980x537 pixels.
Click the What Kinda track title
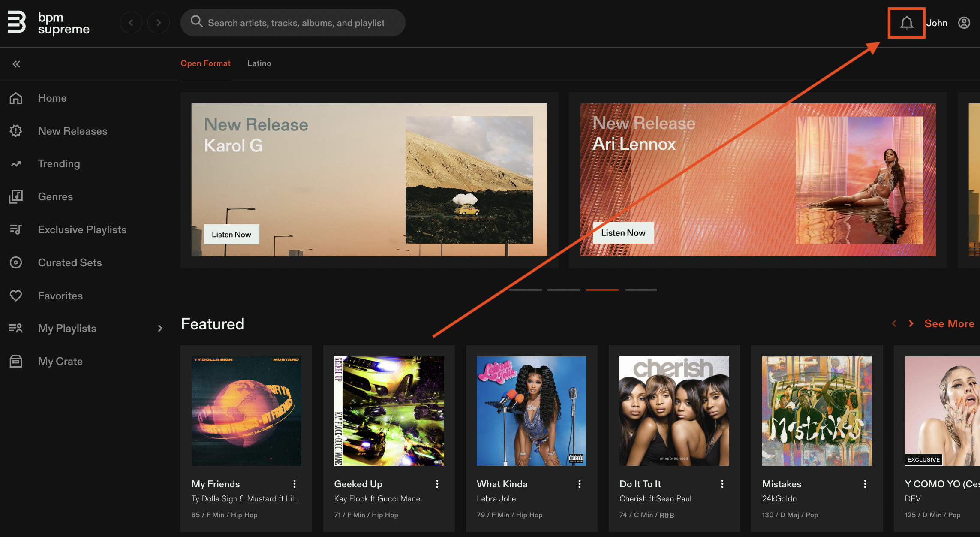[x=502, y=484]
